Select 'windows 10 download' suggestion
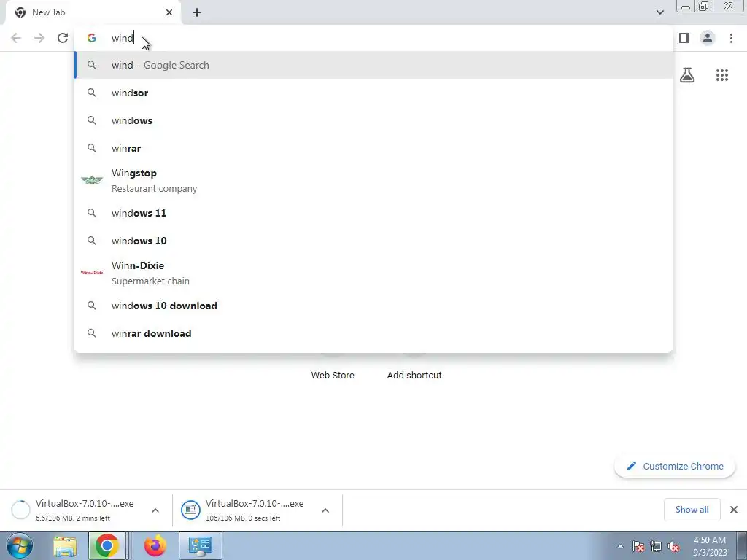The image size is (747, 560). coord(373,306)
